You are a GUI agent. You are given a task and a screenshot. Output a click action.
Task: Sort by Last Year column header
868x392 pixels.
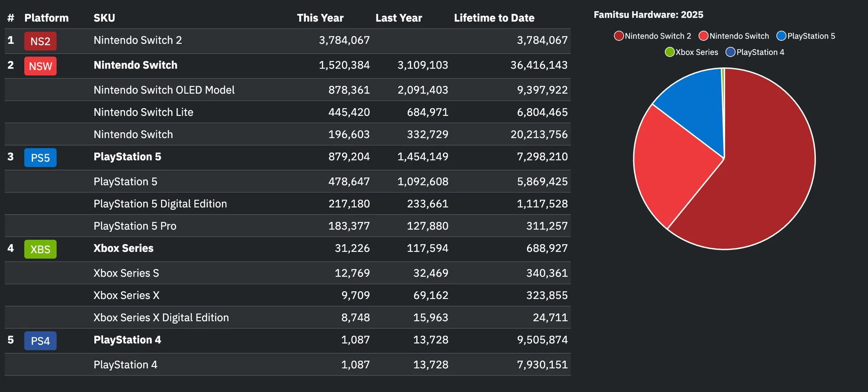pyautogui.click(x=398, y=18)
